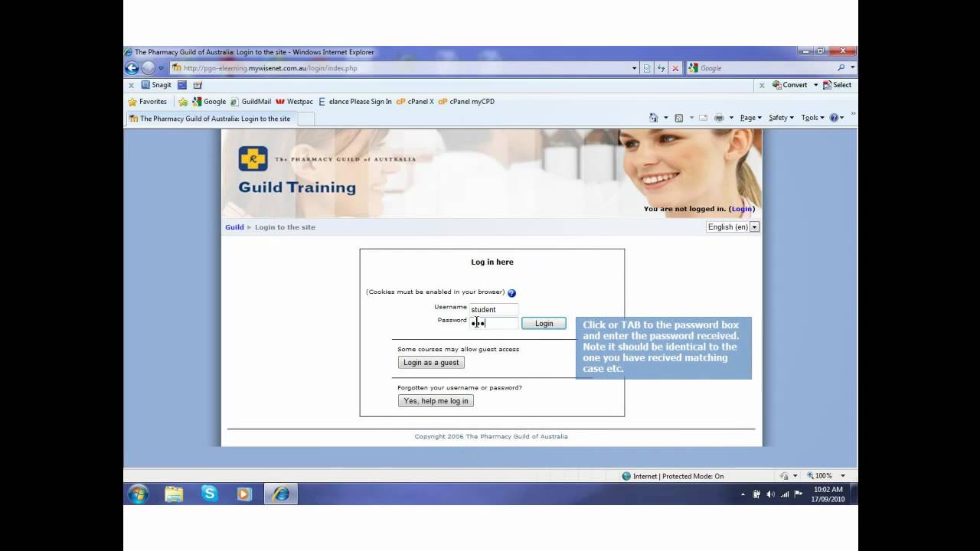The width and height of the screenshot is (980, 551).
Task: Click the Select toolbar button
Action: tap(837, 85)
